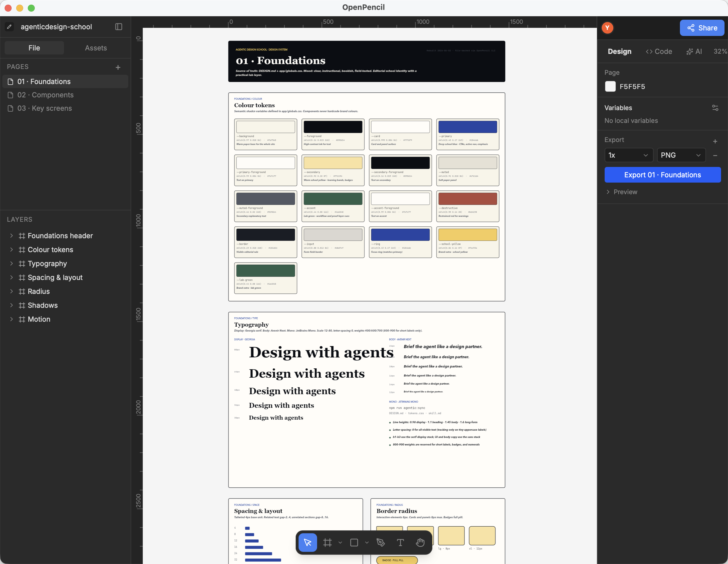Remove the export setting with minus
728x564 pixels.
click(x=715, y=155)
